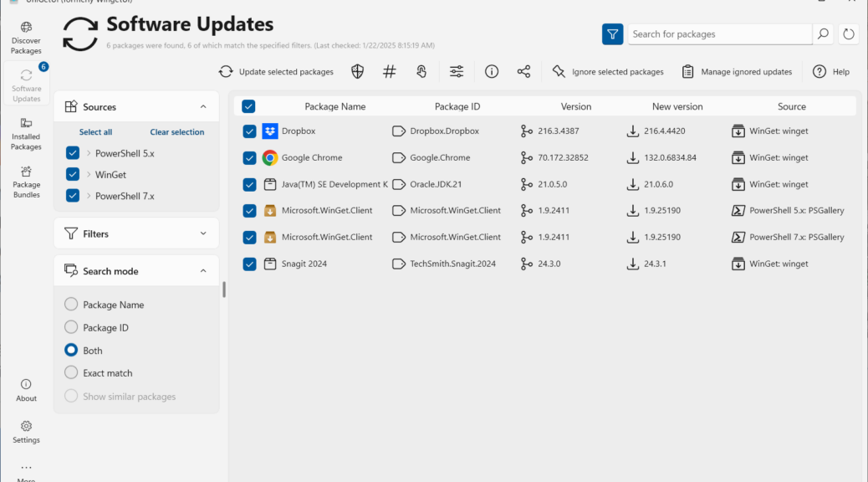Viewport: 868px width, 482px height.
Task: Uncheck the Snagit 2024 checkbox
Action: (250, 264)
